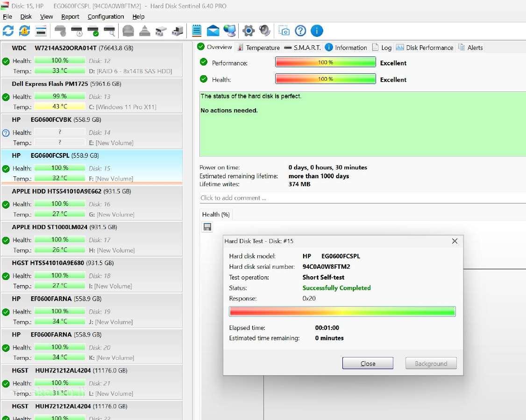The height and width of the screenshot is (420, 526).
Task: Switch to the Overview tab
Action: (215, 47)
